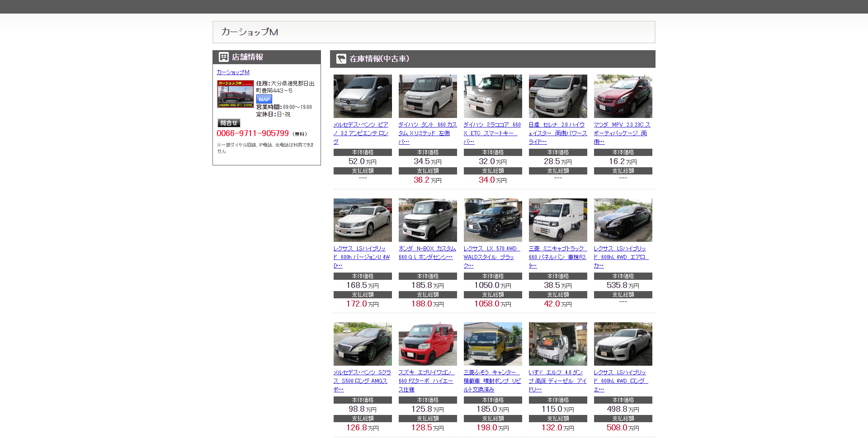Image resolution: width=868 pixels, height=438 pixels.
Task: Open Lexus LS 600h Version U link
Action: click(362, 257)
